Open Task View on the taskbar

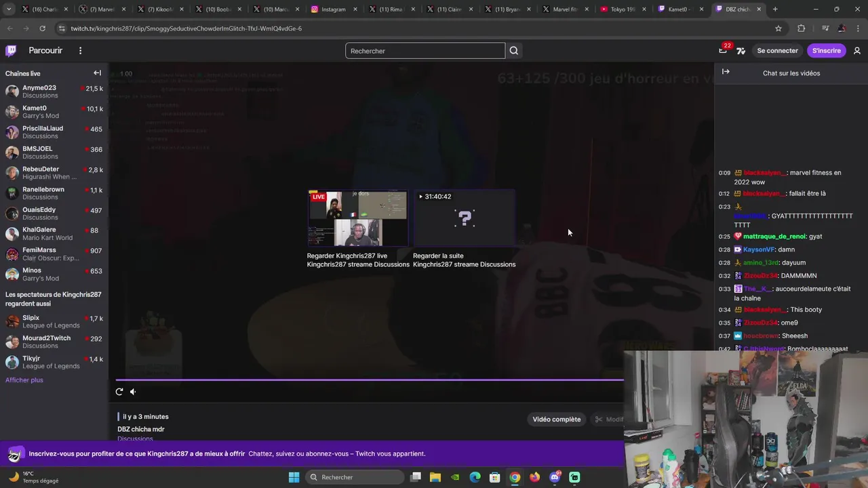point(416,477)
